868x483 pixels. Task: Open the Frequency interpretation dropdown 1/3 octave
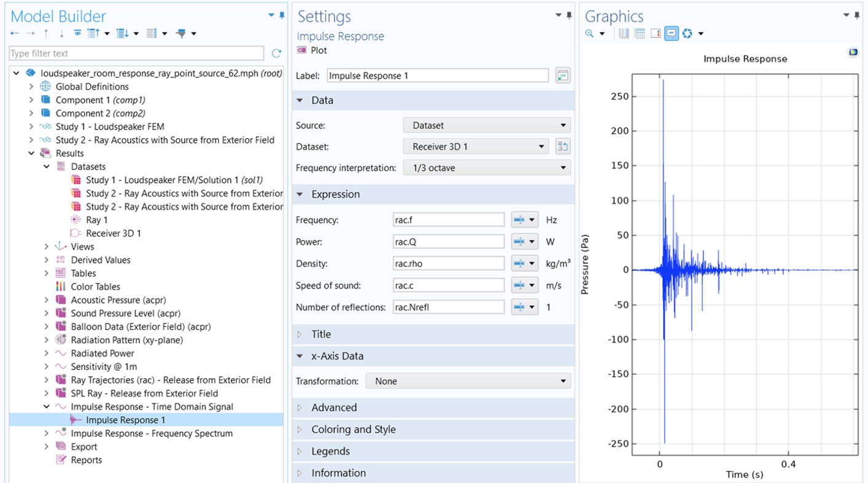pos(487,168)
